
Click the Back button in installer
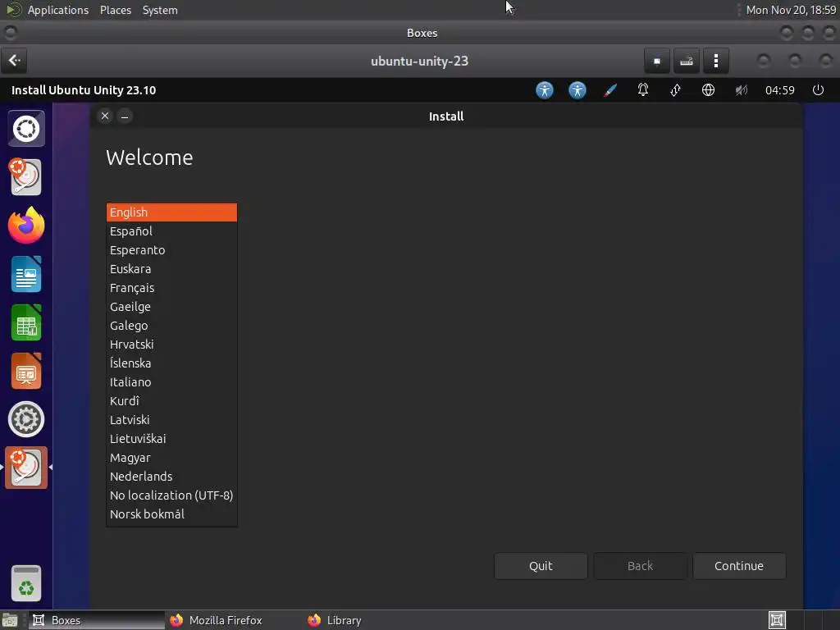640,566
